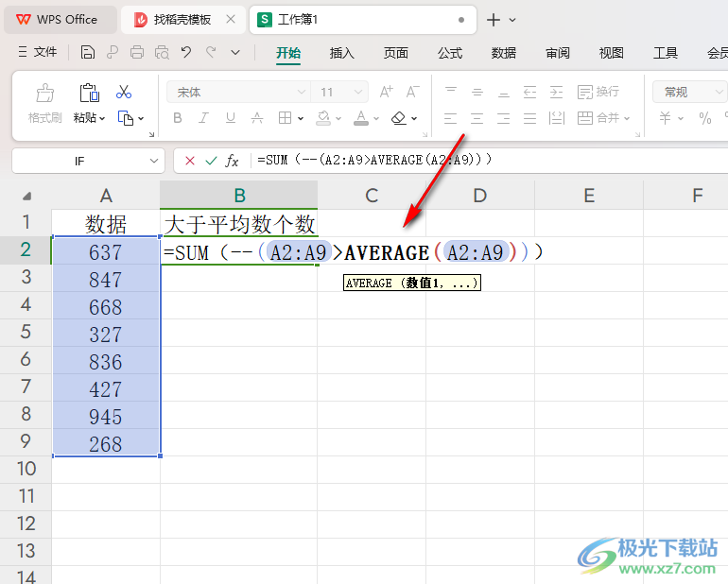Align text right horizontally
Image resolution: width=728 pixels, height=584 pixels.
(504, 118)
